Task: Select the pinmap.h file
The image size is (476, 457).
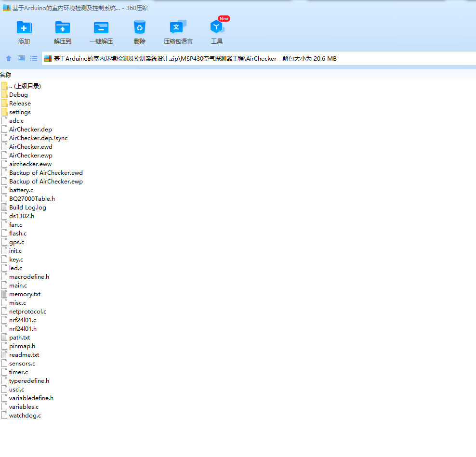Action: 18,346
